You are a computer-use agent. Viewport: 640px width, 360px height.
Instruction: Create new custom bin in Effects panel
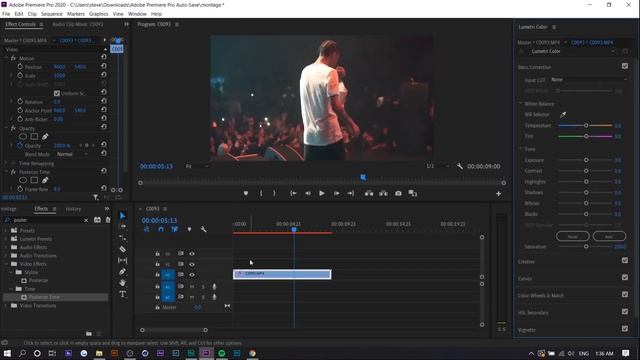[x=89, y=333]
